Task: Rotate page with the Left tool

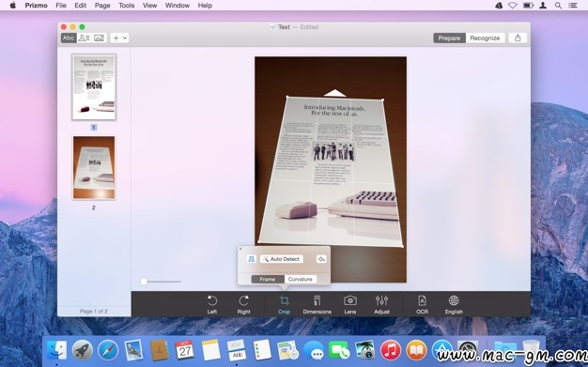Action: [212, 304]
